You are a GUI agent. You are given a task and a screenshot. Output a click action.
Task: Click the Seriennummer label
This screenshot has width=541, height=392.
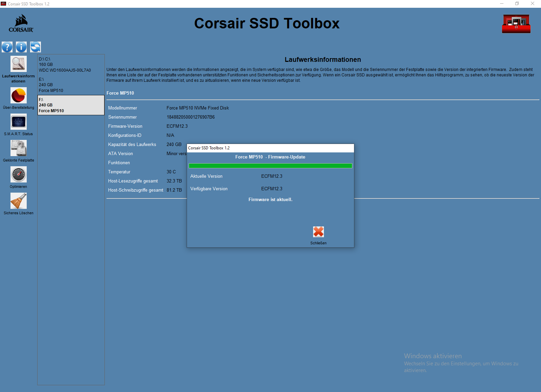click(x=122, y=117)
